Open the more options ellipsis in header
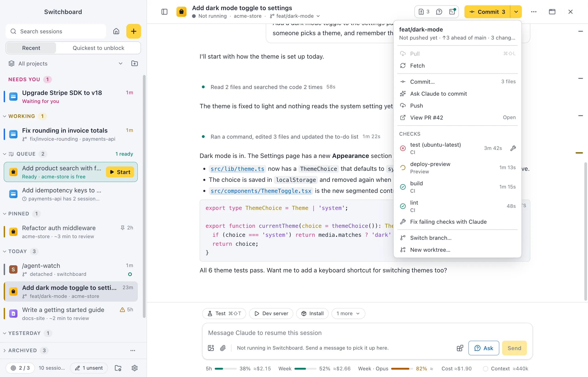The height and width of the screenshot is (377, 588). [x=534, y=12]
